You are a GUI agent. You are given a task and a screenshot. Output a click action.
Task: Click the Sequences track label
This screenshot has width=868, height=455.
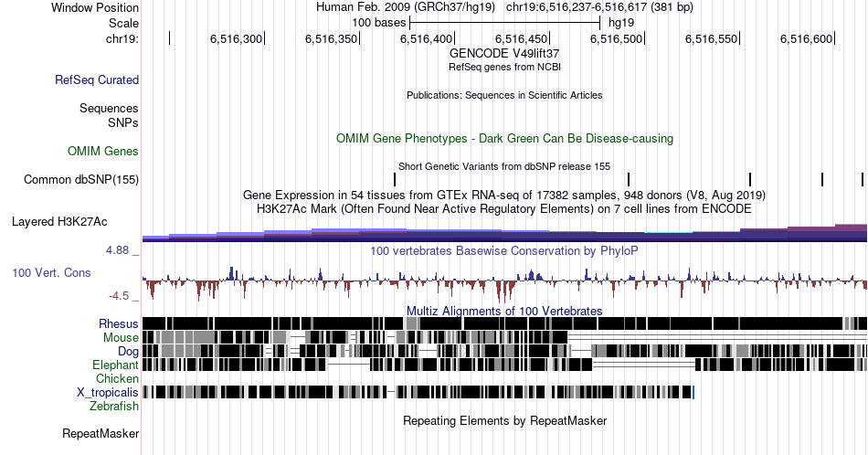pyautogui.click(x=109, y=108)
